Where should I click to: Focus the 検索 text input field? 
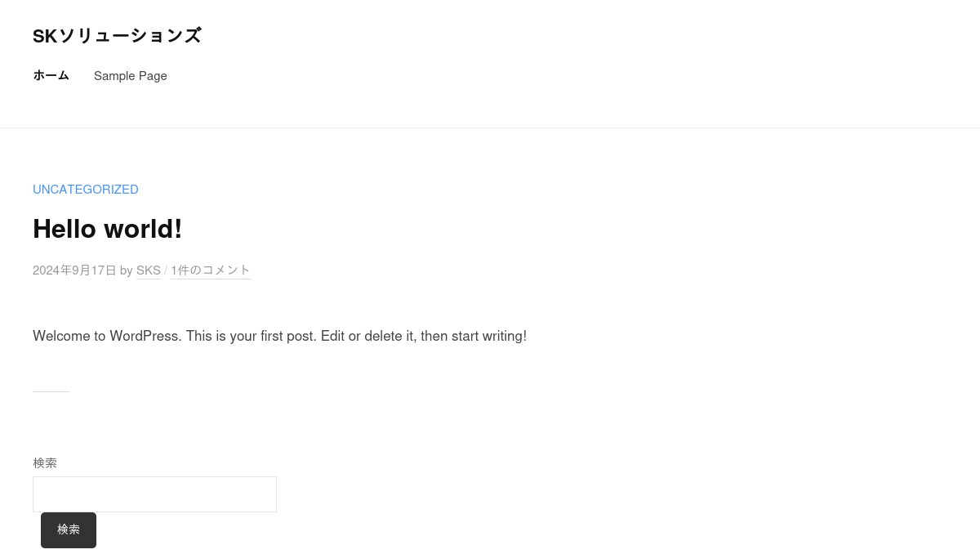click(154, 494)
